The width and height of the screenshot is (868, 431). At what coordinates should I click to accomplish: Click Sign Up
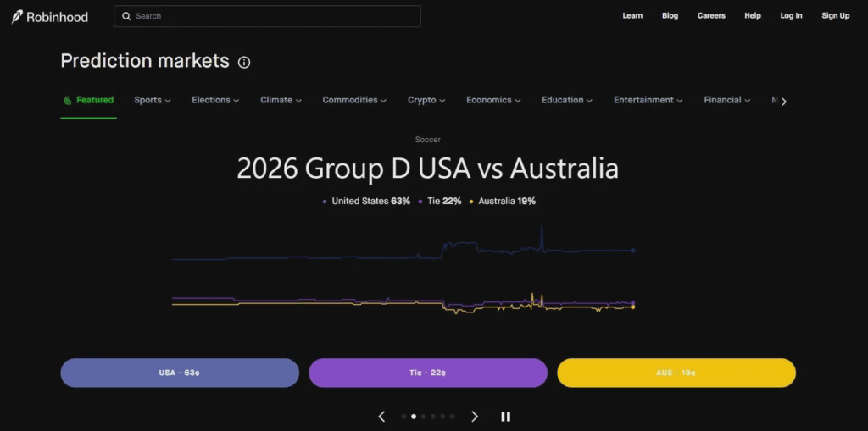click(x=835, y=16)
